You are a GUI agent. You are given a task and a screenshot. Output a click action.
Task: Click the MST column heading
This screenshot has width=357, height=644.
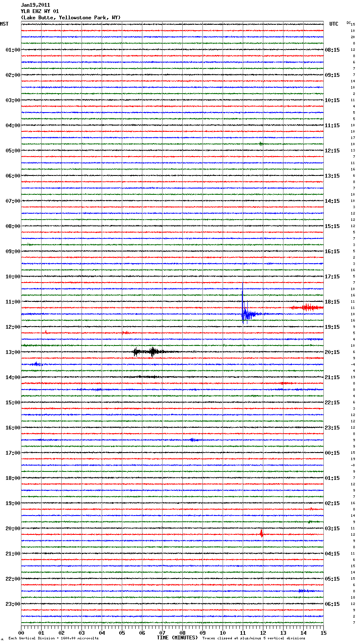point(4,24)
